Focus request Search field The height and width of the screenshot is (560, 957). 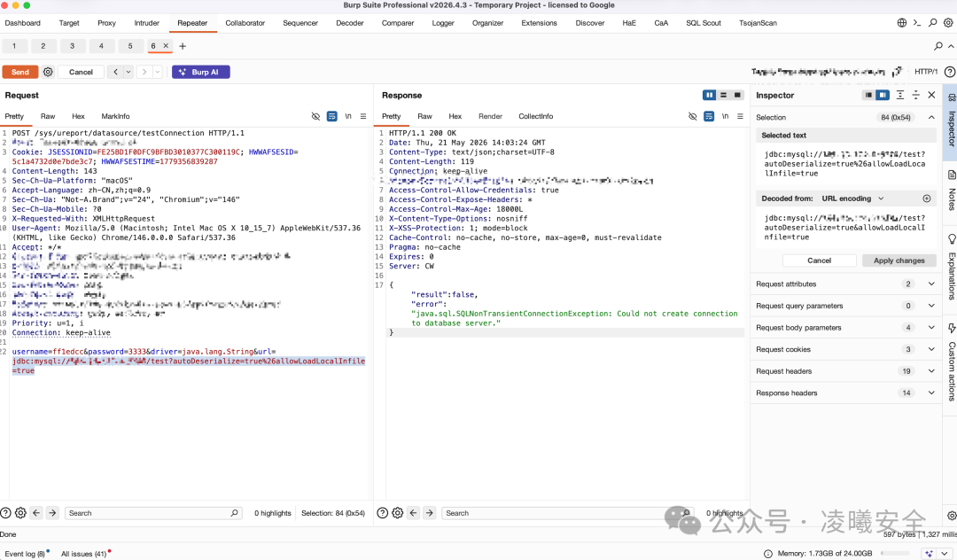(x=153, y=513)
